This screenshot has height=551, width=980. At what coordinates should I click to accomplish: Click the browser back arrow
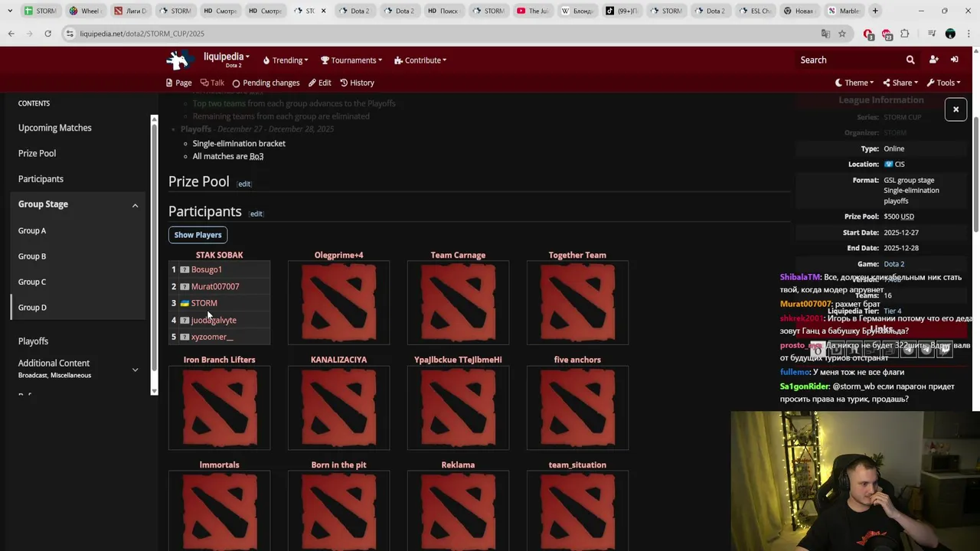[11, 34]
